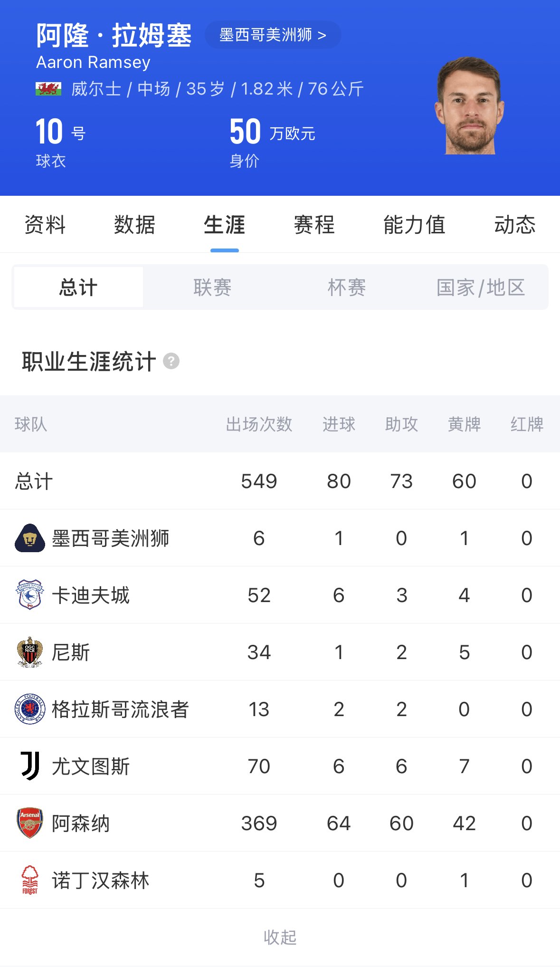Open the 赛程 tab
The image size is (560, 967).
pyautogui.click(x=314, y=225)
